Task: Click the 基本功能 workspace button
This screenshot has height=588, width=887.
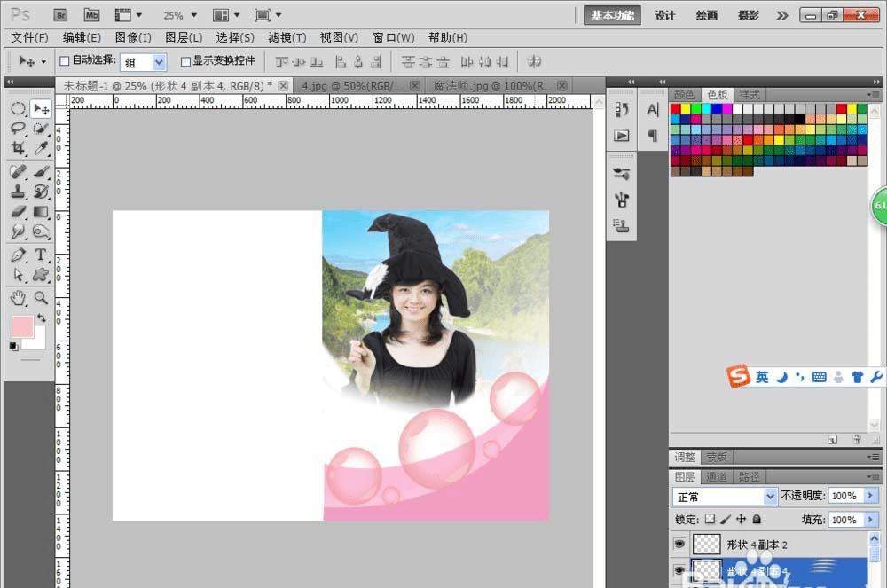Action: (613, 15)
